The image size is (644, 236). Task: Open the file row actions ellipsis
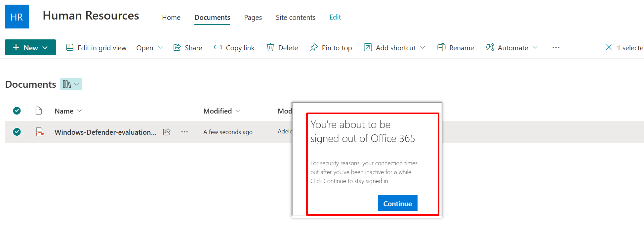(x=184, y=132)
